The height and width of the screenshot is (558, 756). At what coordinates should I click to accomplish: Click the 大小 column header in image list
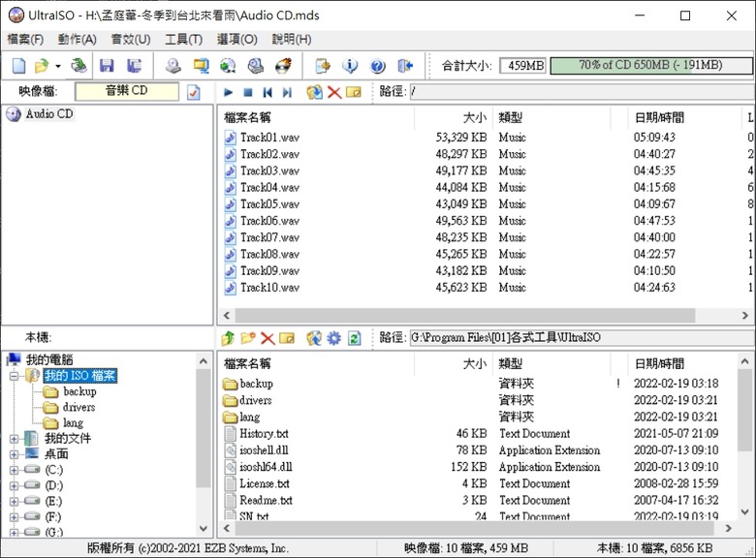click(454, 117)
